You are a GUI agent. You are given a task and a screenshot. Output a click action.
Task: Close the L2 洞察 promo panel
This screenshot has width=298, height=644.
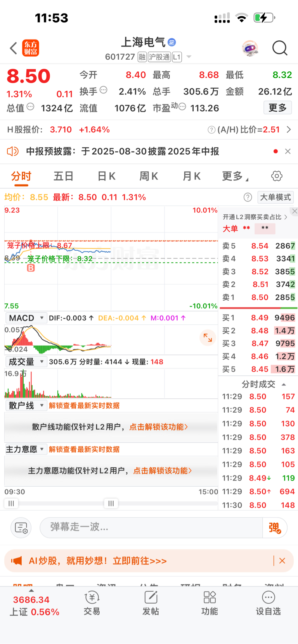295,211
